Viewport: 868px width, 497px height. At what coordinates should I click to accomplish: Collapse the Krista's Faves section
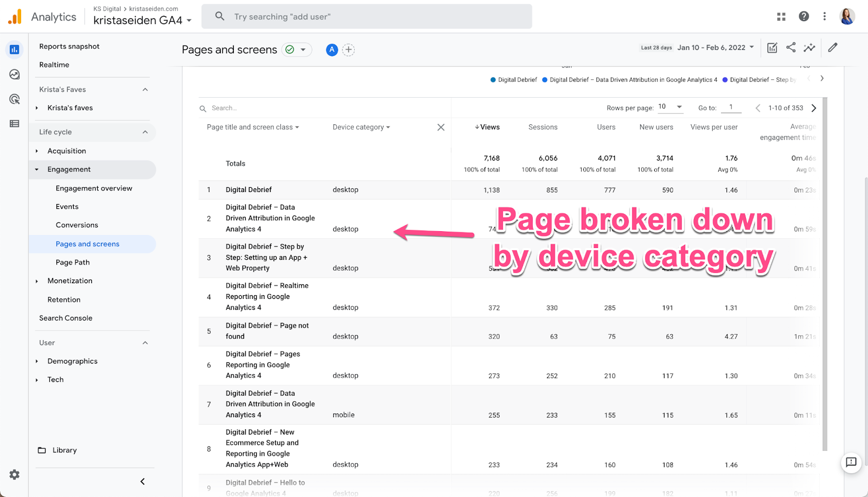(x=145, y=90)
